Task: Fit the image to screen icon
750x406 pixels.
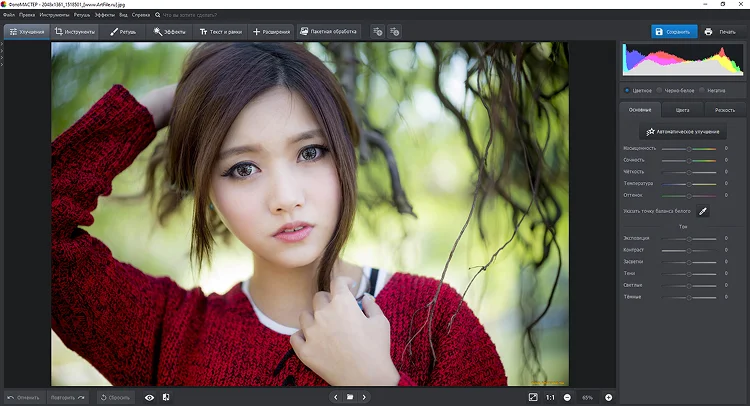Action: (532, 397)
